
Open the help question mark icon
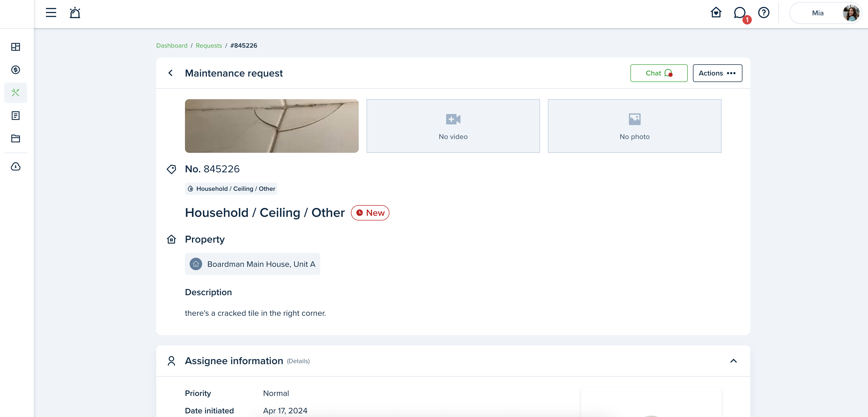click(764, 13)
